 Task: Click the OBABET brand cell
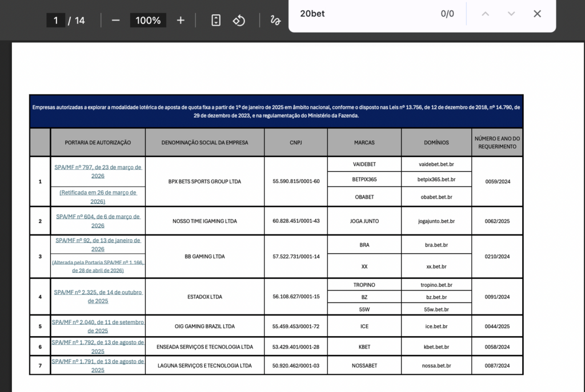tap(364, 197)
